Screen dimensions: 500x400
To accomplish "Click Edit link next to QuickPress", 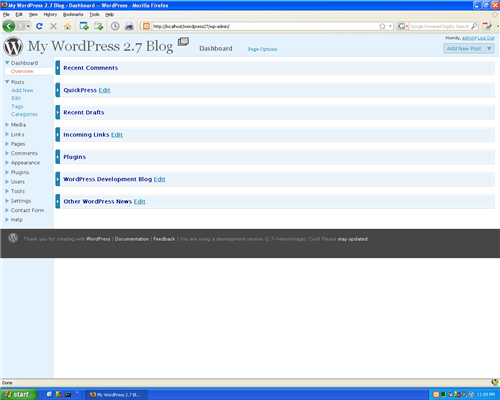I will [104, 90].
